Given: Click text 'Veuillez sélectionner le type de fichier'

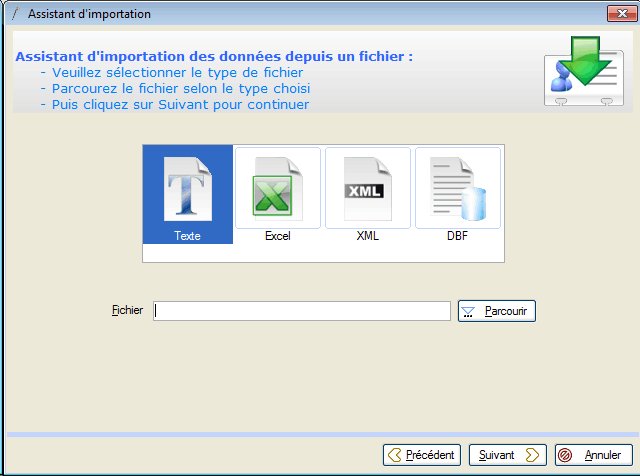Looking at the screenshot, I should [178, 73].
